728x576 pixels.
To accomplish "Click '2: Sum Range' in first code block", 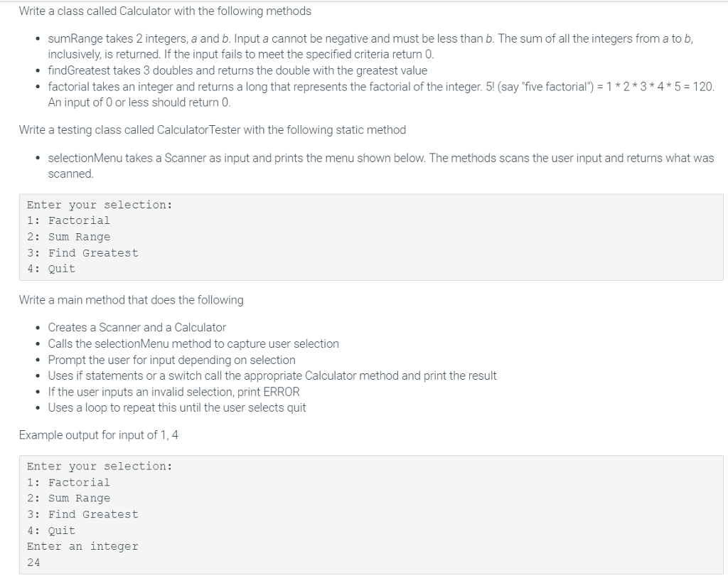I will coord(68,237).
